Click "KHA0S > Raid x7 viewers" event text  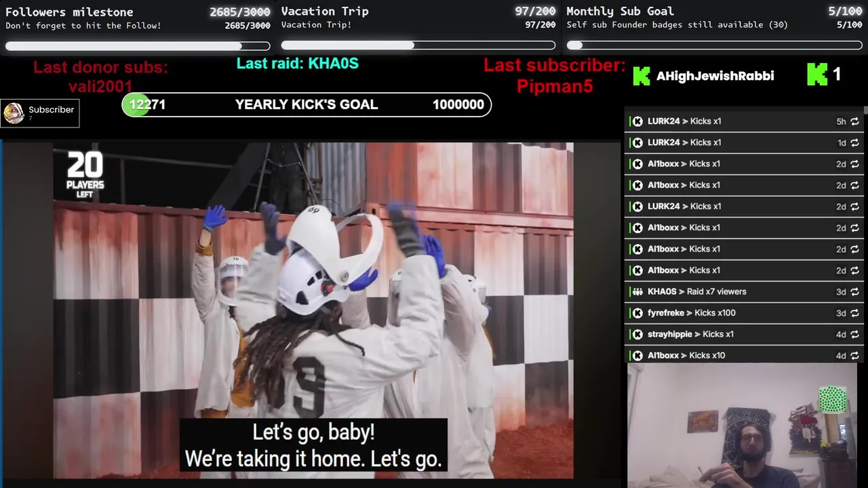pyautogui.click(x=697, y=291)
